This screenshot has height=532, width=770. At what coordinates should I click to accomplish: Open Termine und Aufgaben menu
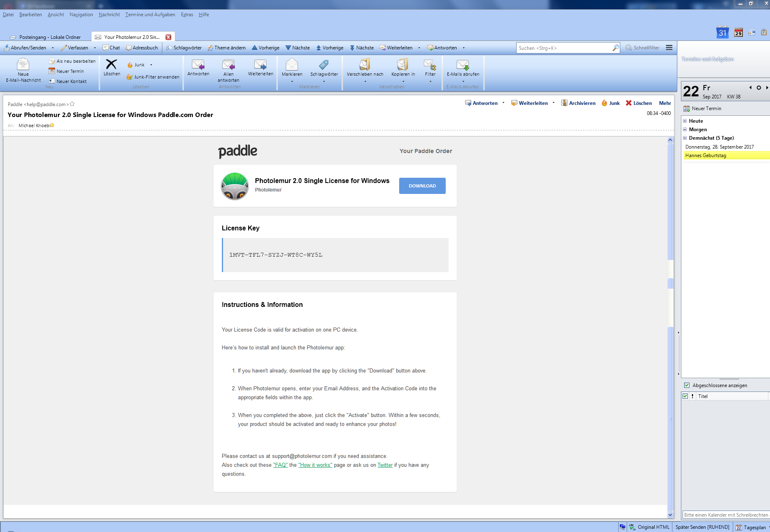pos(150,15)
